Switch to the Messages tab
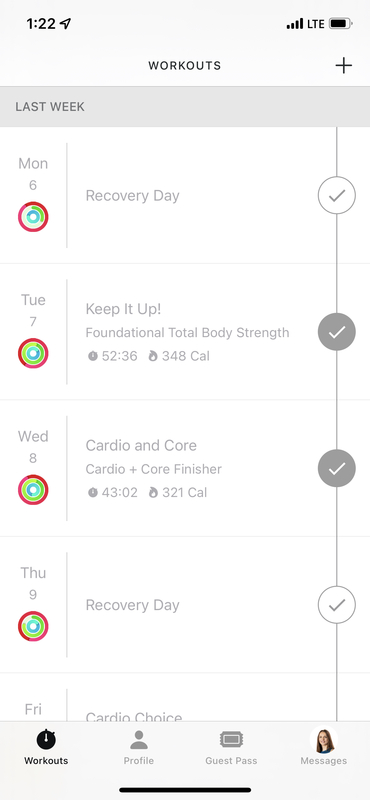 coord(324,746)
